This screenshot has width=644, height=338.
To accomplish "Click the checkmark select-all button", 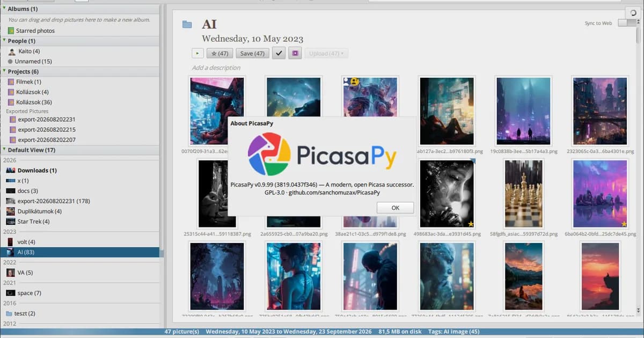I will [x=279, y=53].
